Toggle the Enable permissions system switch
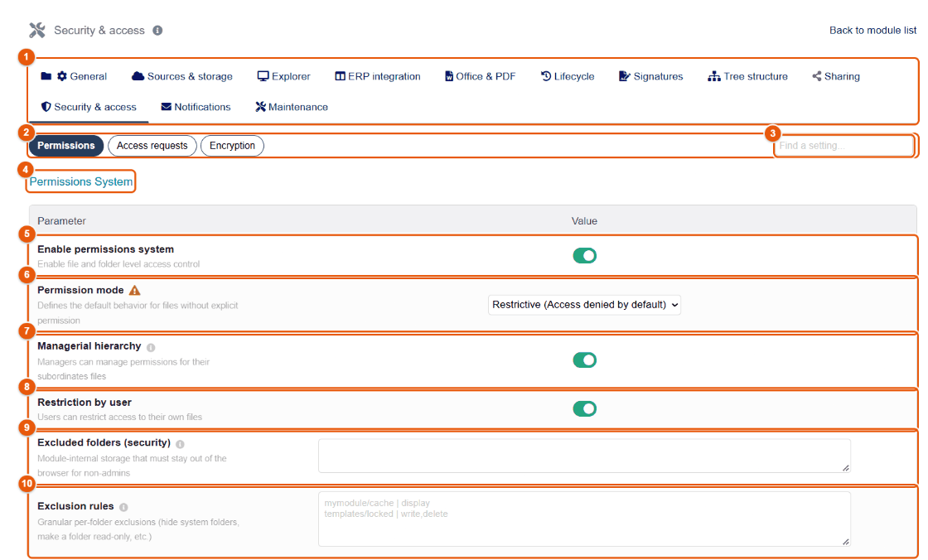928x560 pixels. (x=585, y=256)
